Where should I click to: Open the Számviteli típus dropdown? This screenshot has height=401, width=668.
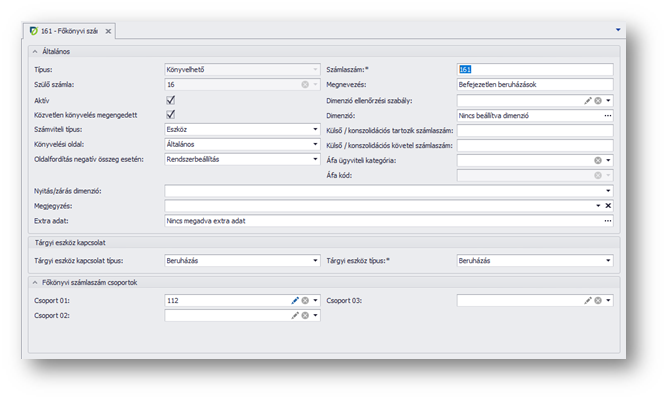pyautogui.click(x=314, y=130)
